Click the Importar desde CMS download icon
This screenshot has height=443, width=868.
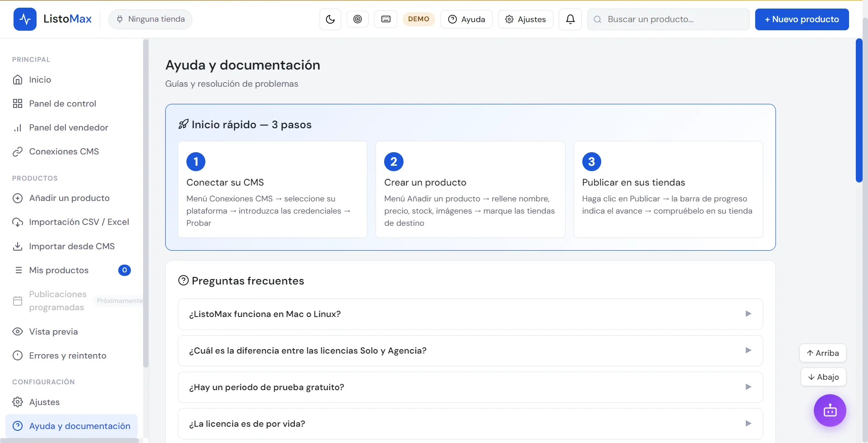click(18, 246)
